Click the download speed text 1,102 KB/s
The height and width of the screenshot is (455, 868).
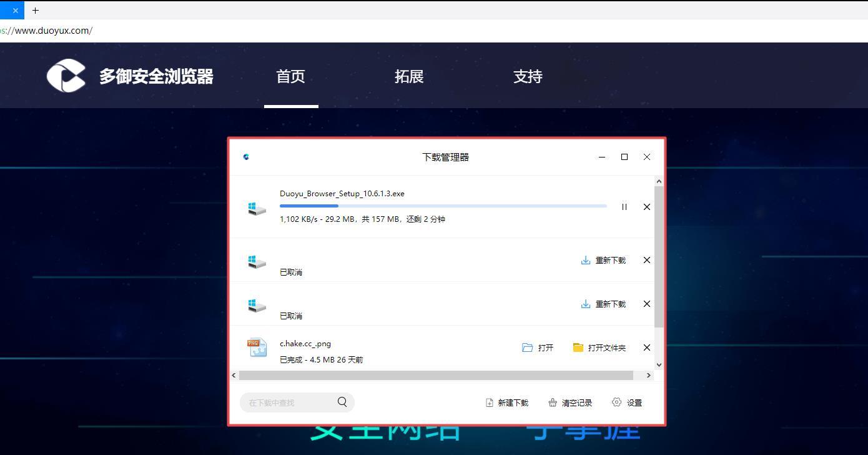[x=298, y=219]
